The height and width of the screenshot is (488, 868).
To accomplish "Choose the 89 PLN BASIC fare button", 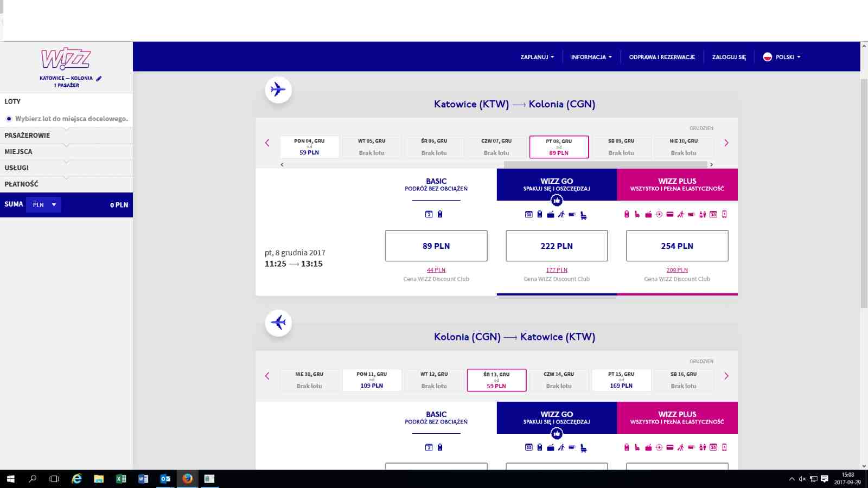I will pyautogui.click(x=436, y=246).
